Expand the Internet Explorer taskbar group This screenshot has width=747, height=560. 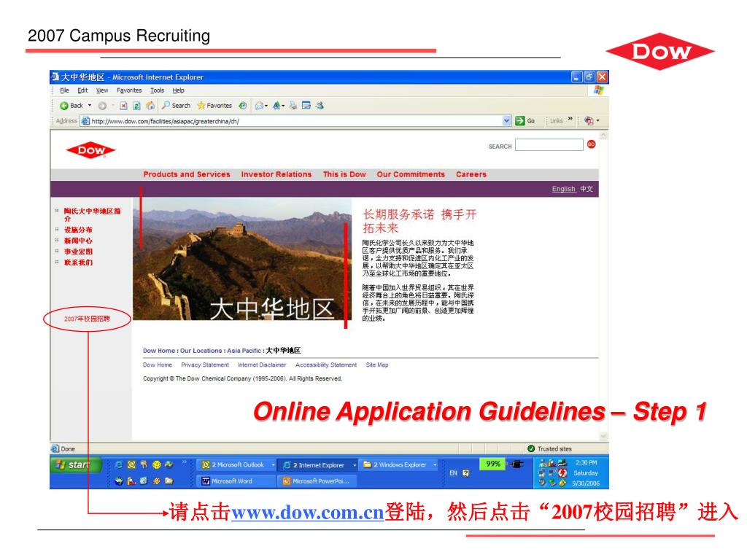point(355,464)
